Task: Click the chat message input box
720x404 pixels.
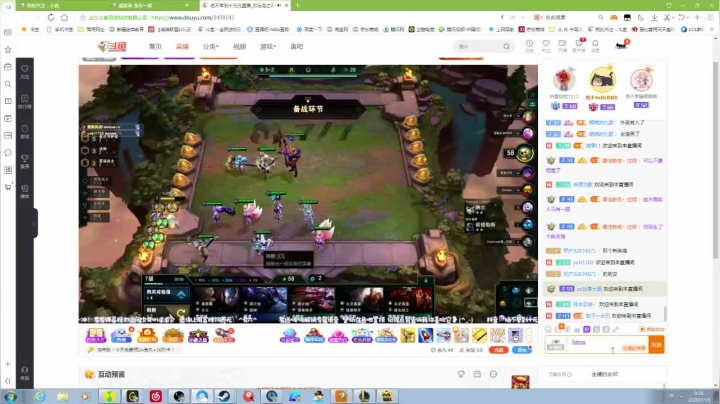Action: (597, 344)
